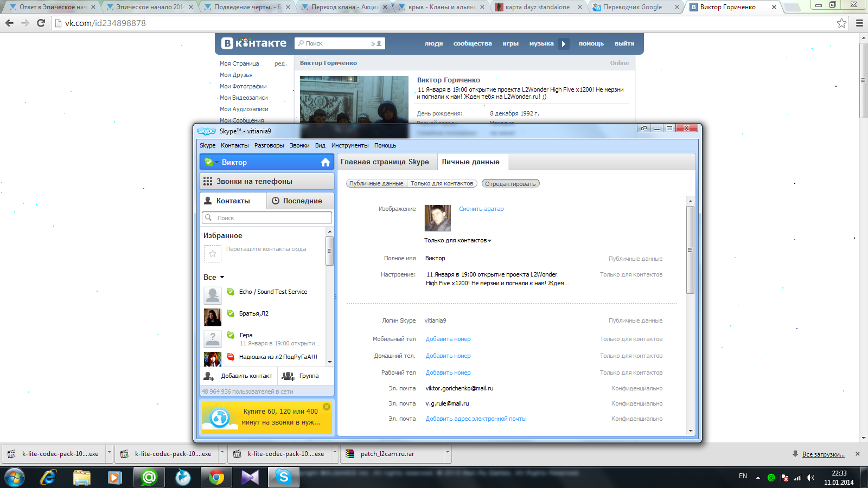868x488 pixels.
Task: Click Добавить номер for Мобильный тел
Action: (448, 339)
